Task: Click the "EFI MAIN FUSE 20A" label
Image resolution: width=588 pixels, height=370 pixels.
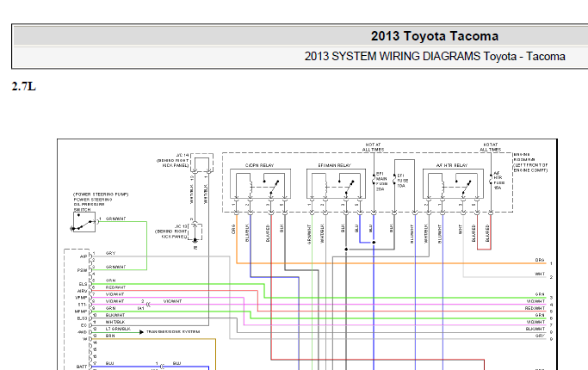Action: coord(381,182)
